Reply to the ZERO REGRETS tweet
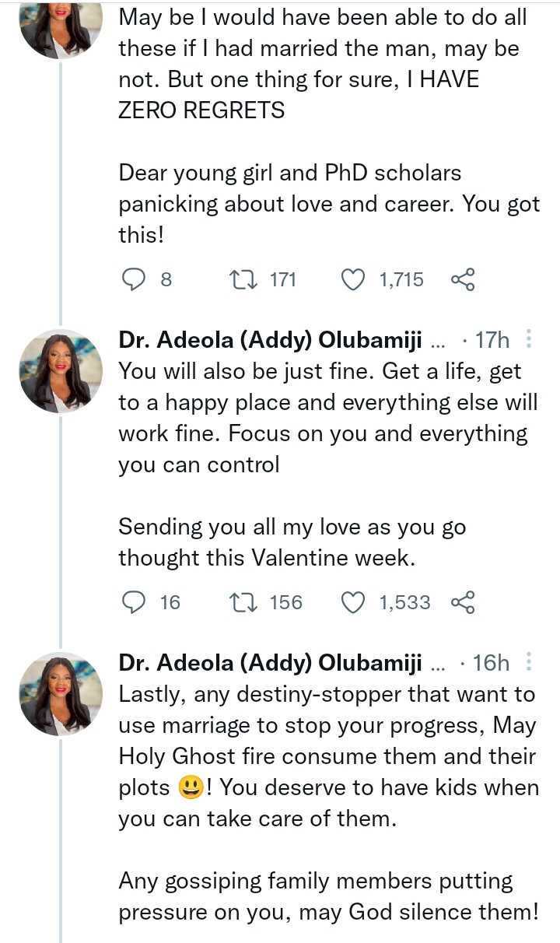Viewport: 560px width, 943px height. [x=135, y=280]
